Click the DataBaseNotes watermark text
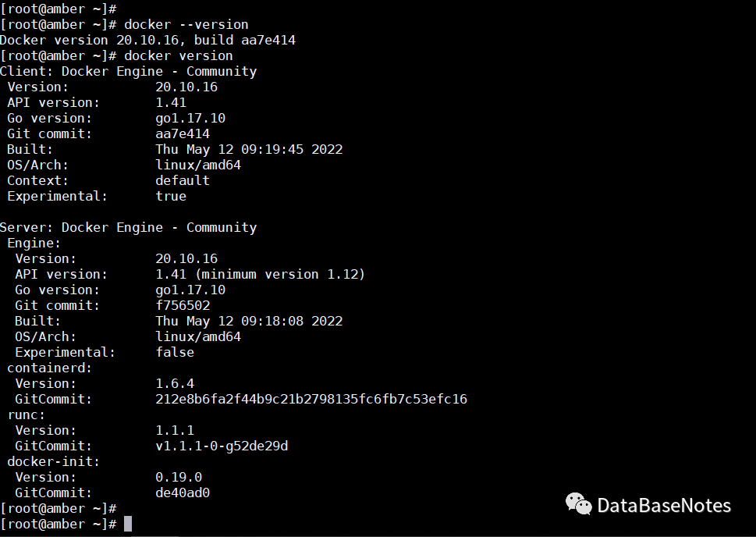Image resolution: width=756 pixels, height=537 pixels. click(664, 506)
